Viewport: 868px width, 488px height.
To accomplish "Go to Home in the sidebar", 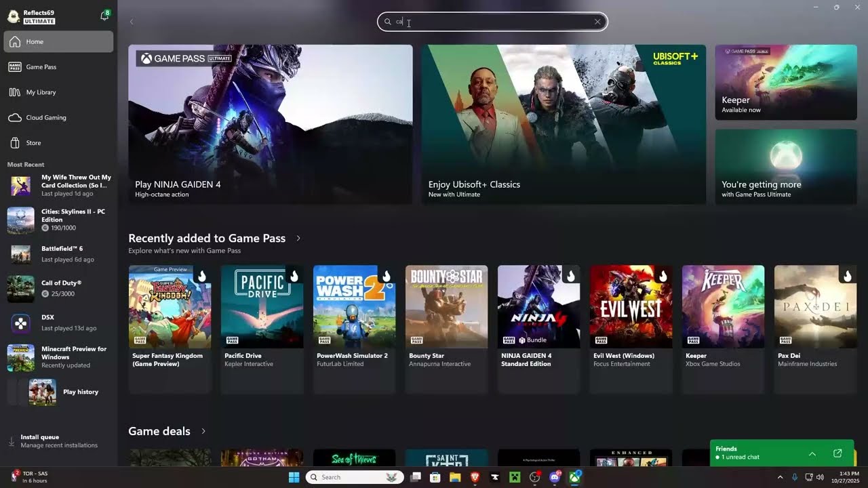I will click(x=58, y=41).
